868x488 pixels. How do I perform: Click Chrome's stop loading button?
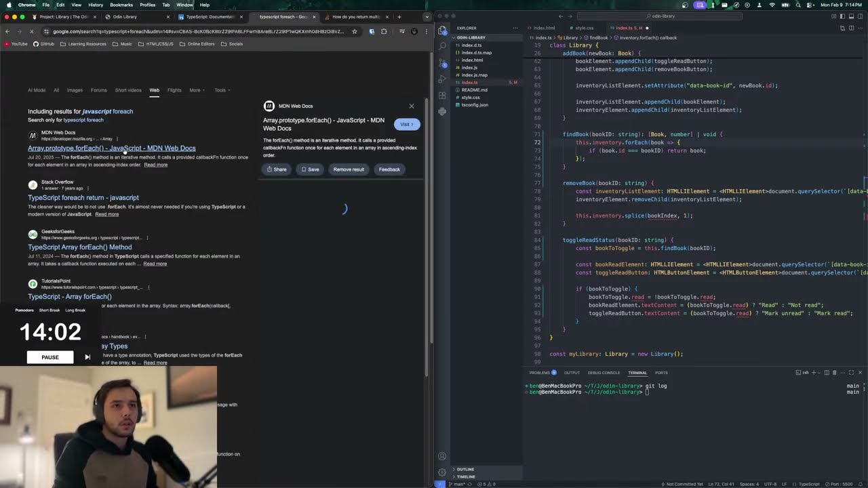click(x=33, y=31)
